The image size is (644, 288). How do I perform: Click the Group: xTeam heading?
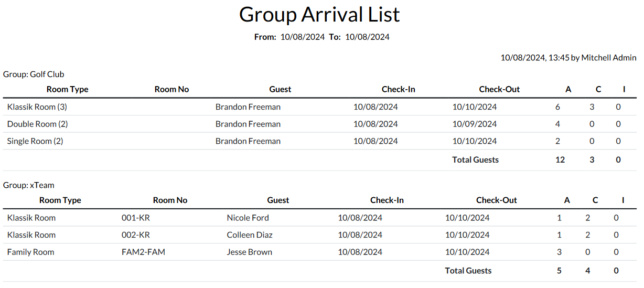click(x=29, y=185)
